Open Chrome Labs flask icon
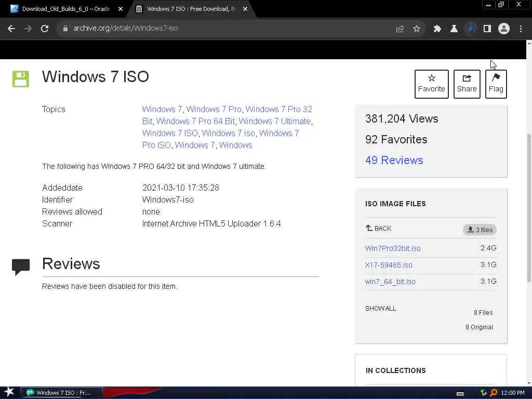Viewport: 532px width, 399px height. tap(454, 29)
